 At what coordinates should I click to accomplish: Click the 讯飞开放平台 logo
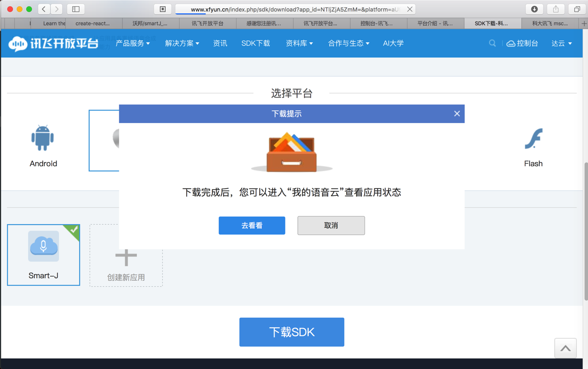tap(53, 43)
